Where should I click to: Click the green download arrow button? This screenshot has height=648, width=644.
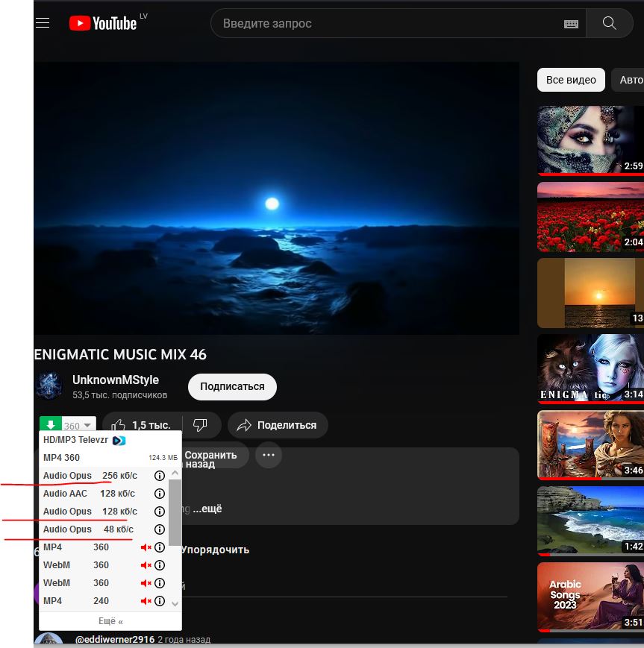[x=51, y=424]
